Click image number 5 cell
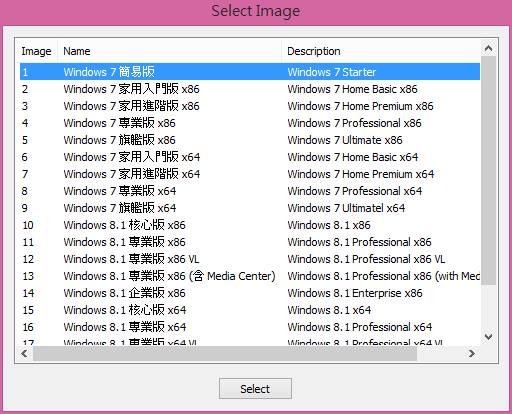The image size is (512, 414). (x=25, y=140)
